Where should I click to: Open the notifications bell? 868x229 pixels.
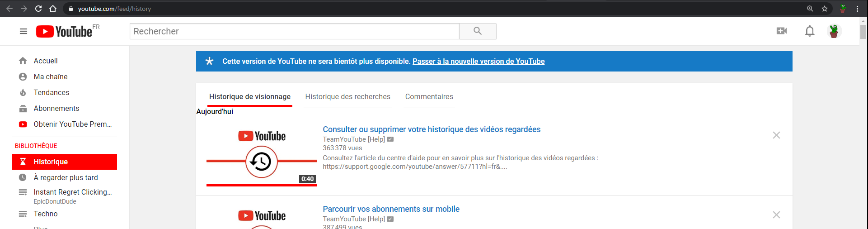click(x=810, y=31)
